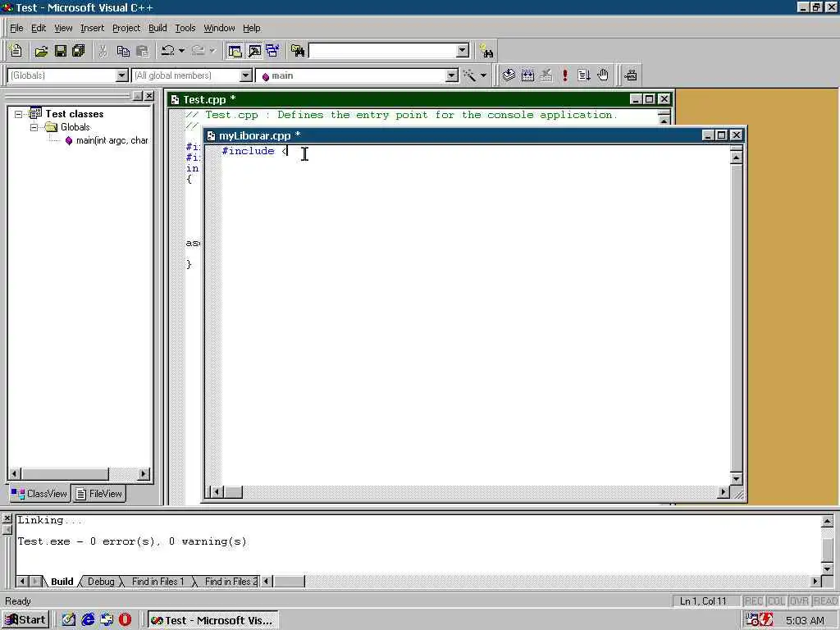The width and height of the screenshot is (840, 630).
Task: Open the (All global members) filter dropdown
Action: [x=245, y=75]
